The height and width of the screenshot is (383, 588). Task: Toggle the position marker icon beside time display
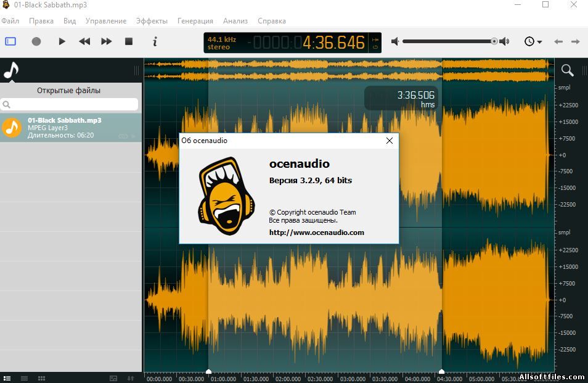[375, 39]
